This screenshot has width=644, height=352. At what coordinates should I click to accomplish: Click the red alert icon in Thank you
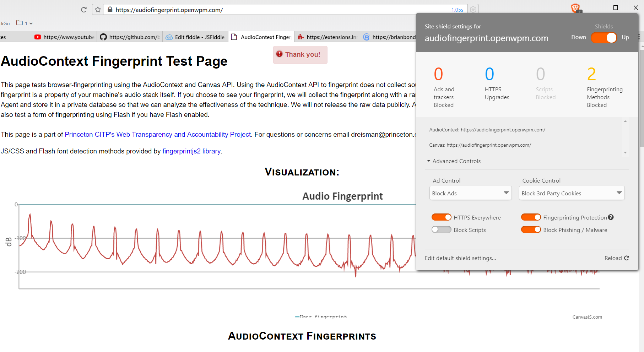click(x=280, y=54)
